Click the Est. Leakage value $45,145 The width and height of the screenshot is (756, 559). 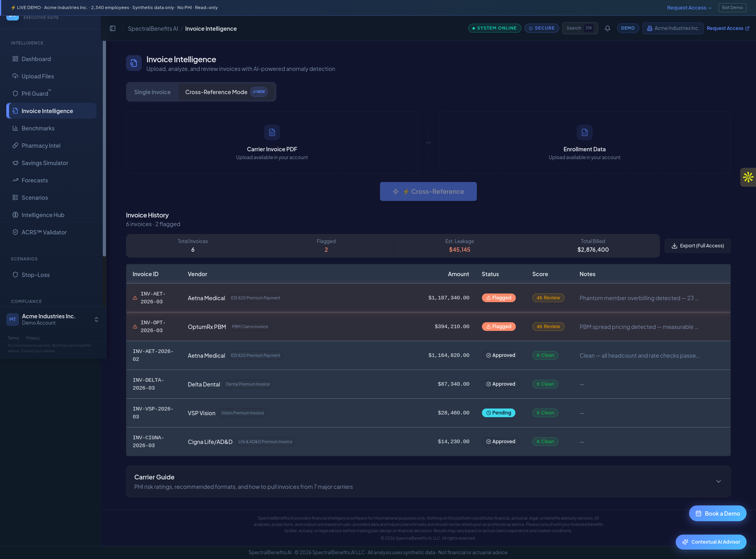[460, 250]
